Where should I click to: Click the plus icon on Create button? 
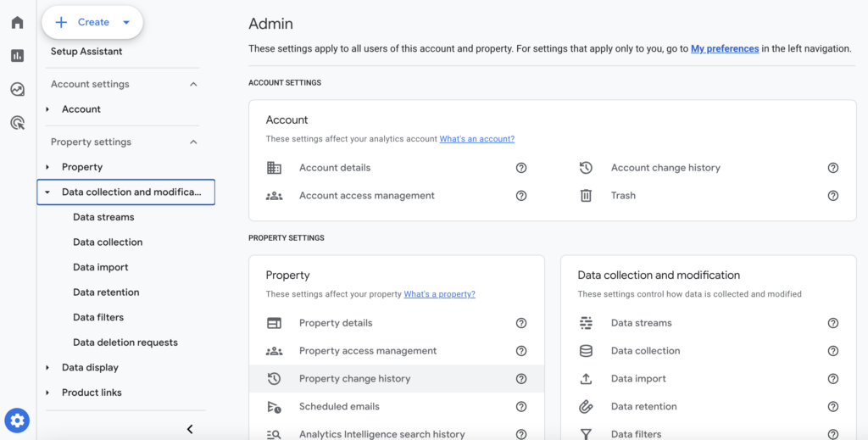61,22
